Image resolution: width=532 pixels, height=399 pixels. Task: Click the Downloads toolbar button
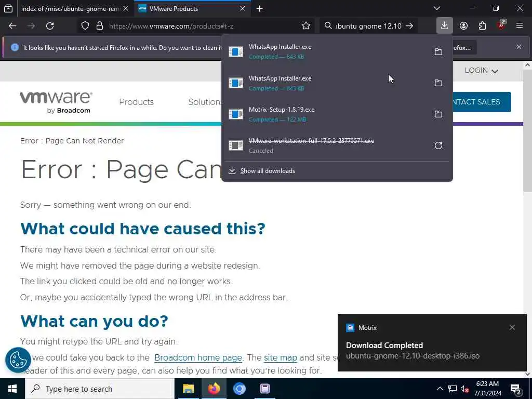[x=445, y=25]
